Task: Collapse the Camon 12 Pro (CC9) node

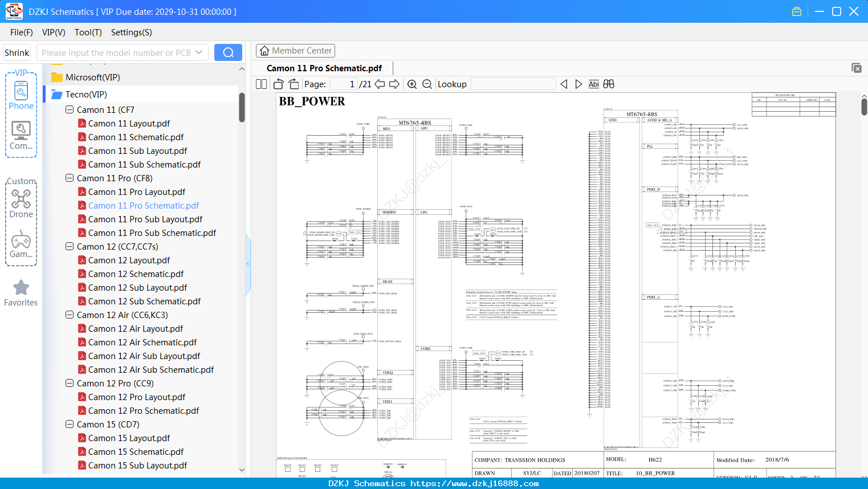Action: pos(70,383)
